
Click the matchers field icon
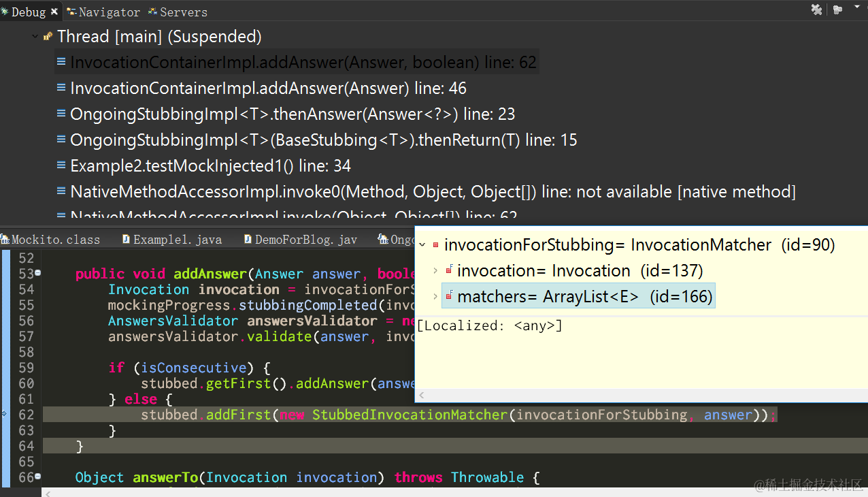[449, 297]
